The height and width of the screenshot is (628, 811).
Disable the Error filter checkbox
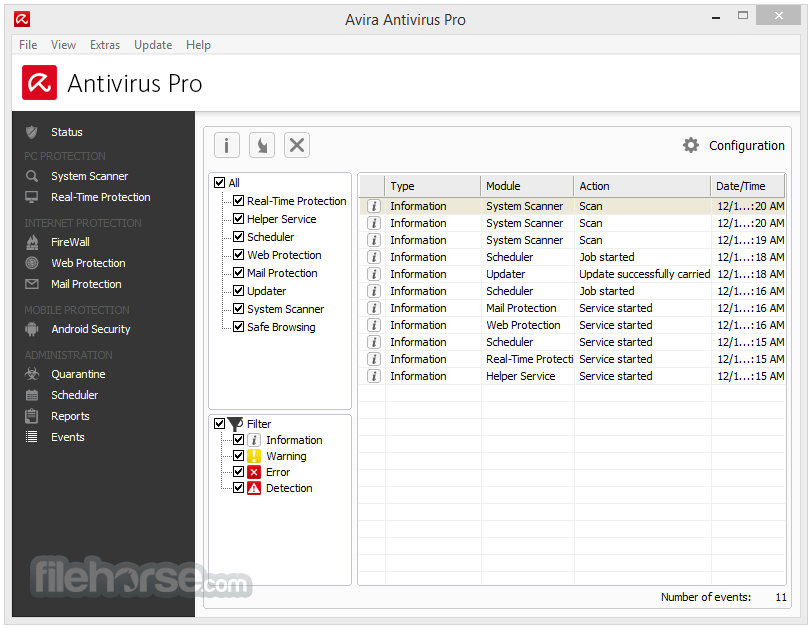(238, 472)
